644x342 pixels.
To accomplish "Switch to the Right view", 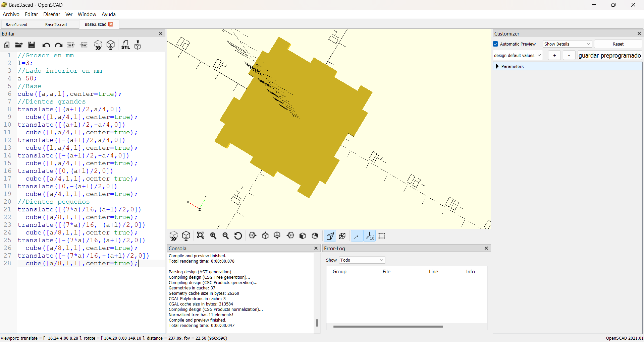I will (x=253, y=236).
